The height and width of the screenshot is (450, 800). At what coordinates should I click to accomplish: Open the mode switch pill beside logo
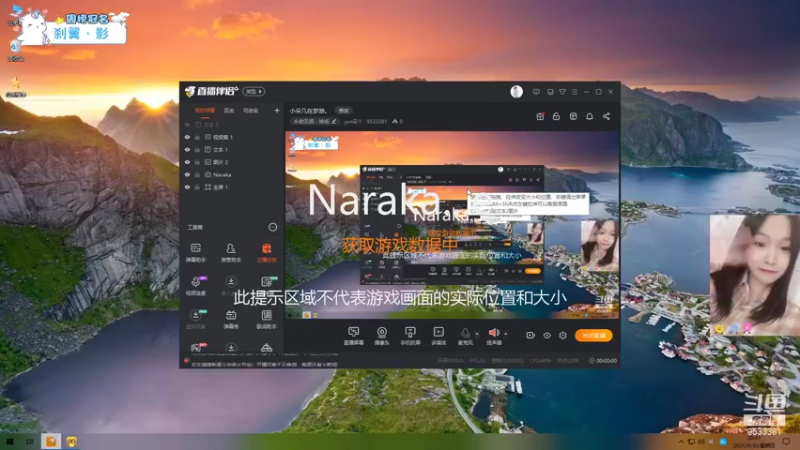pos(254,91)
